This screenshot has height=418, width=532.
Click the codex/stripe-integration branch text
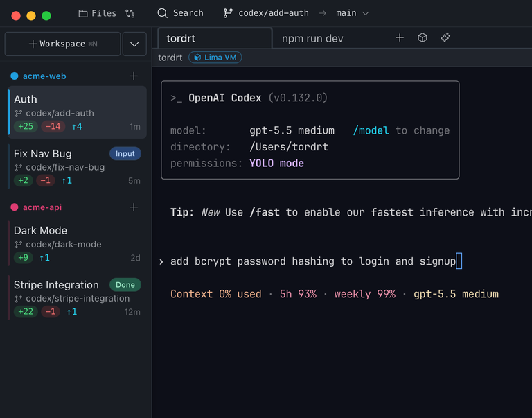pos(78,298)
